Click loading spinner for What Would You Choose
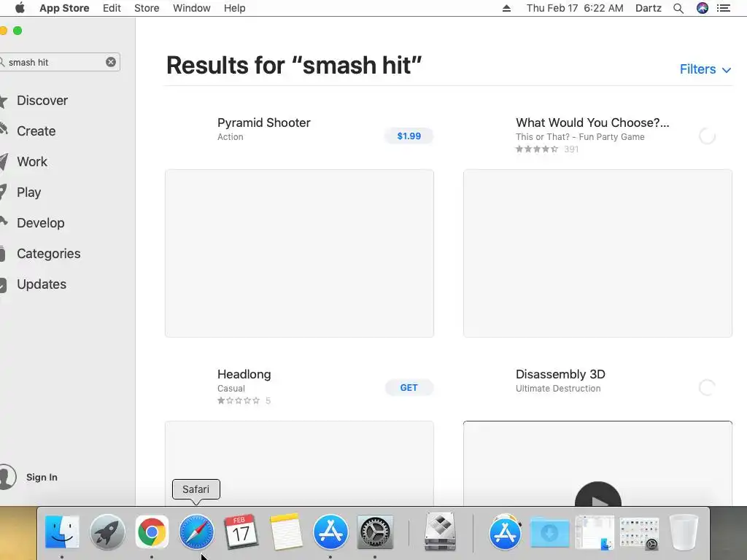 point(707,136)
